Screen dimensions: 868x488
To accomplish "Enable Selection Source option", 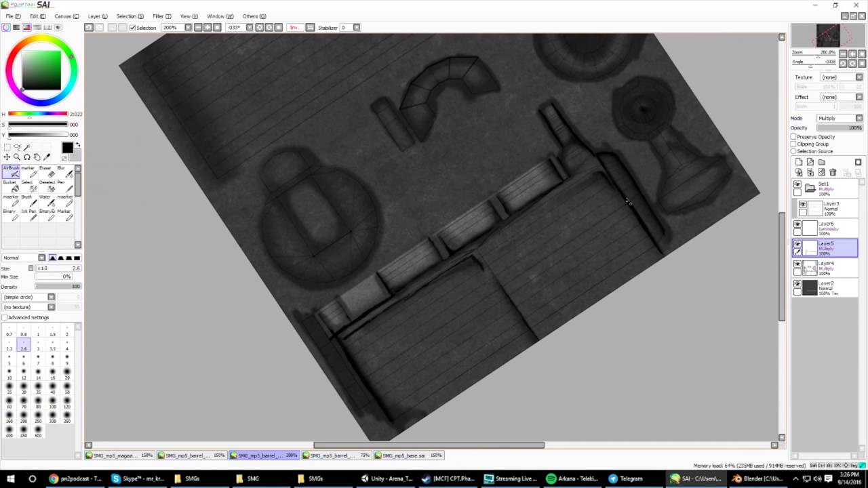I will 793,151.
